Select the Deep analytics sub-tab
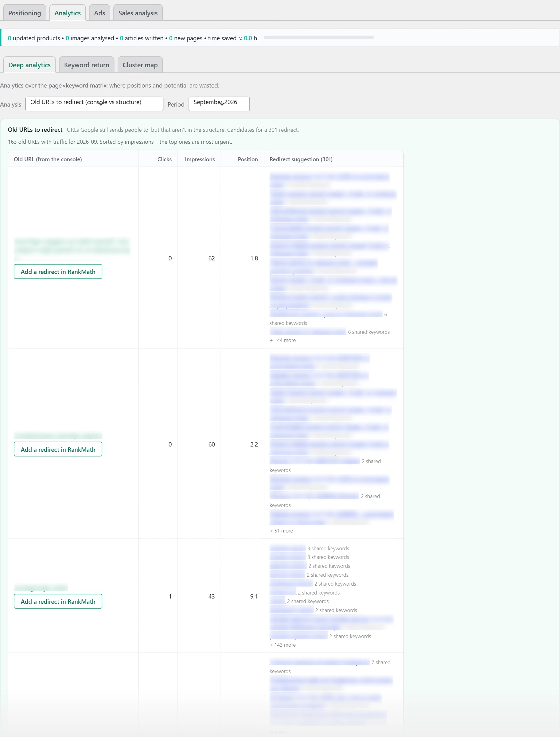 (29, 65)
